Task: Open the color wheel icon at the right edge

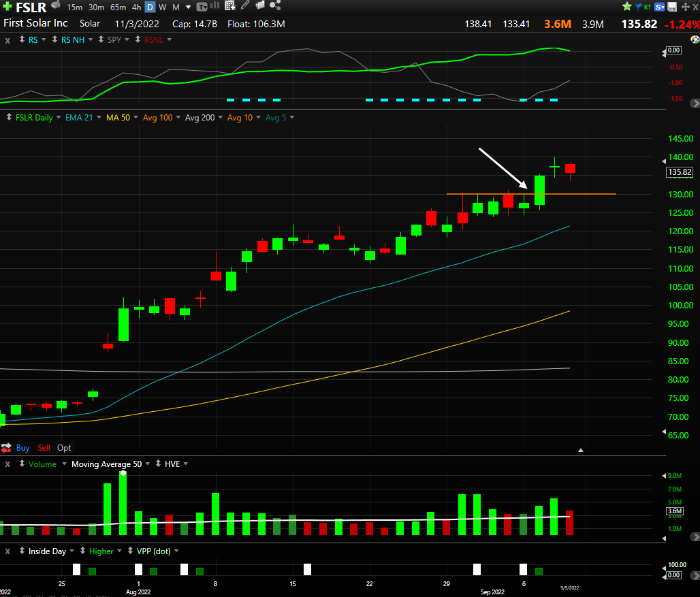Action: click(x=695, y=39)
